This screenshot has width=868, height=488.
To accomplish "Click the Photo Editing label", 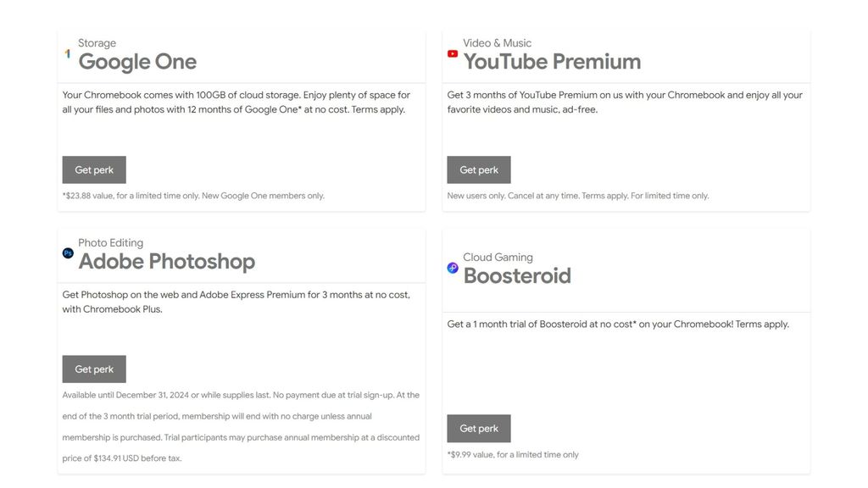I will pos(111,242).
